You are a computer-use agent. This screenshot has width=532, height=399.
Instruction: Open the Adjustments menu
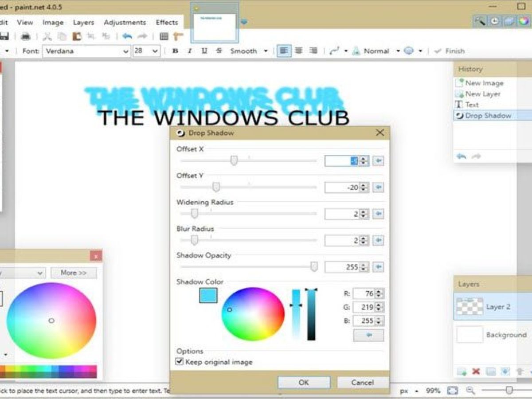125,22
